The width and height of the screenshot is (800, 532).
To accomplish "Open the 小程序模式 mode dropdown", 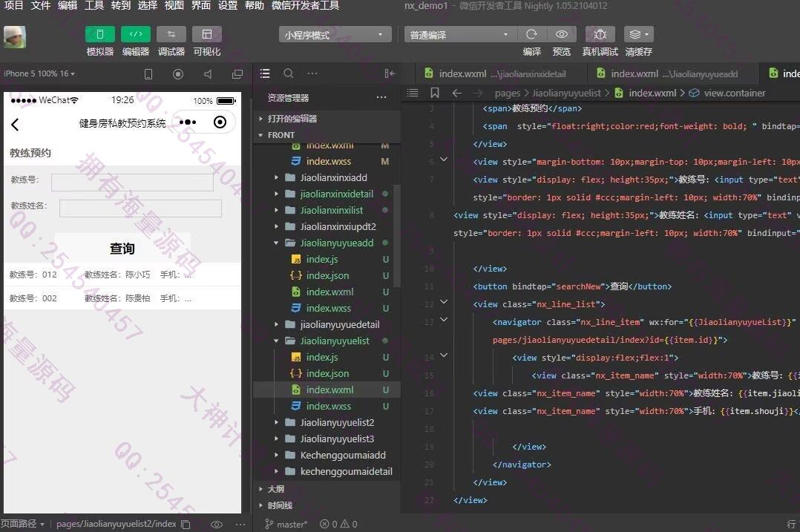I will coord(335,35).
